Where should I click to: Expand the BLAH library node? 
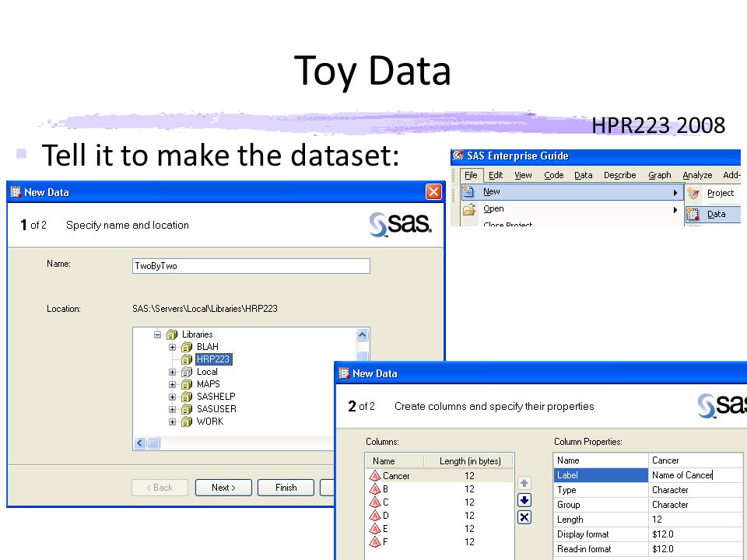[173, 347]
